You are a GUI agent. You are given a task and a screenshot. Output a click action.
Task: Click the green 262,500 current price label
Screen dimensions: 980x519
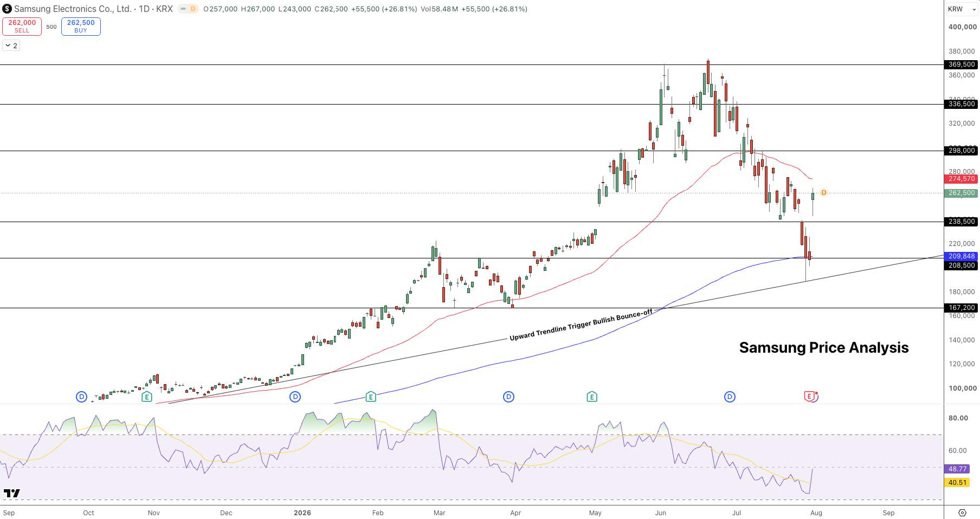pos(962,193)
